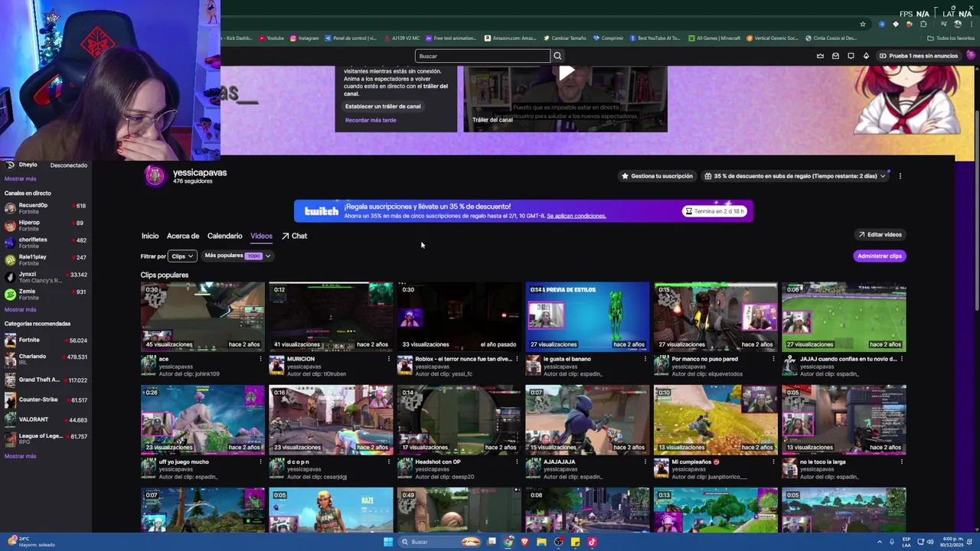Open 'Más populares' sort dropdown
The width and height of the screenshot is (980, 551).
pyautogui.click(x=237, y=256)
